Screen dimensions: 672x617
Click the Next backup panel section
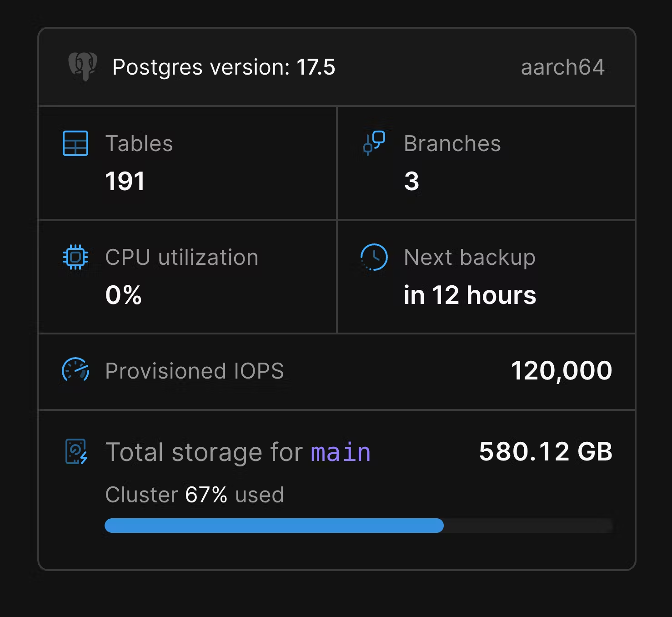coord(486,276)
